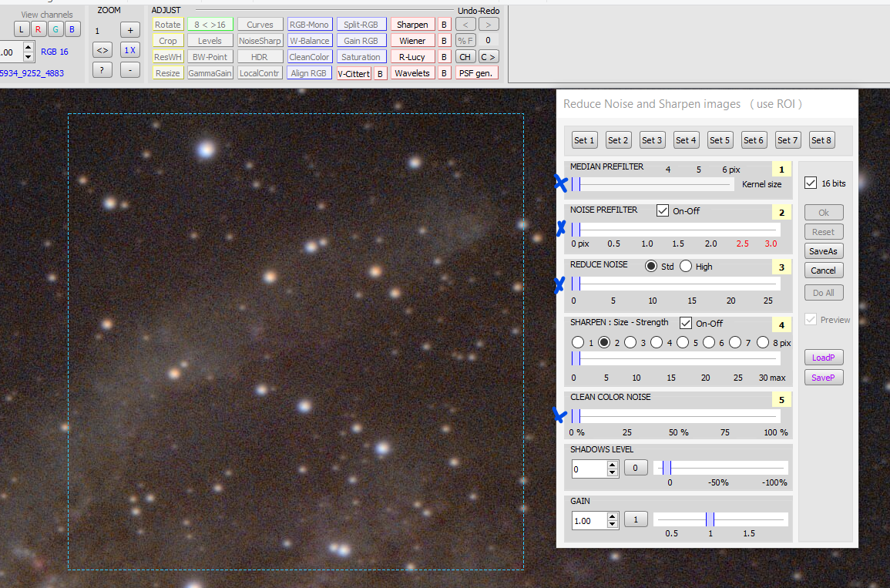Click the Clean Color Noise slider

pos(676,416)
